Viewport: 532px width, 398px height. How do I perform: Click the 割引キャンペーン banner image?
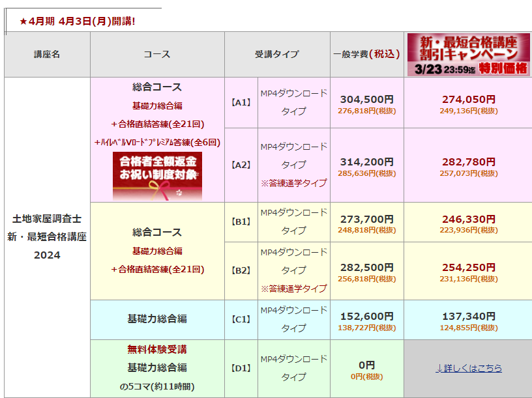pyautogui.click(x=468, y=55)
